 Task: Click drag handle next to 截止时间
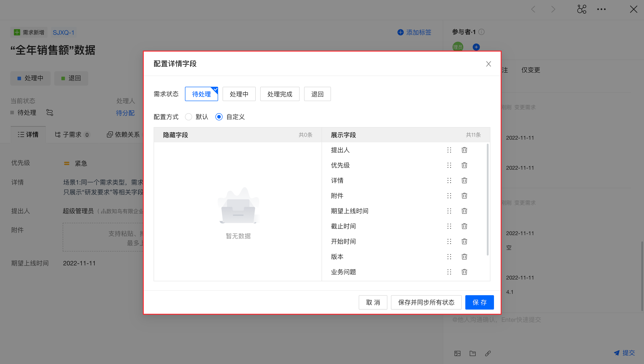(x=449, y=226)
